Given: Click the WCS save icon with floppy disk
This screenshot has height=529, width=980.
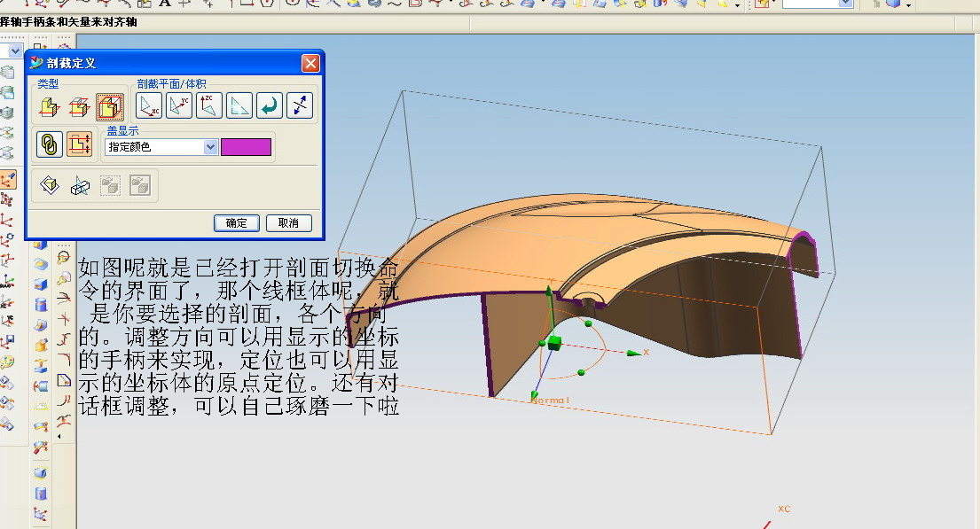Looking at the screenshot, I should (7, 342).
